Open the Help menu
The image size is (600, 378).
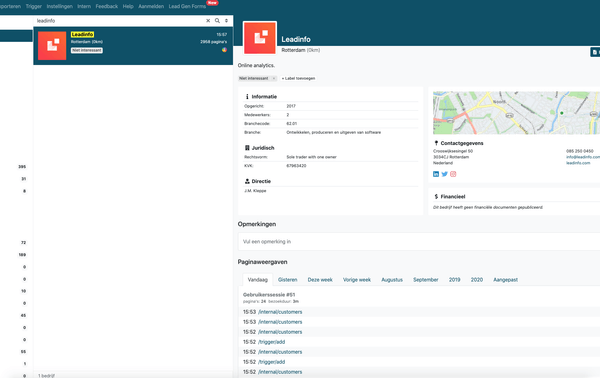click(128, 6)
